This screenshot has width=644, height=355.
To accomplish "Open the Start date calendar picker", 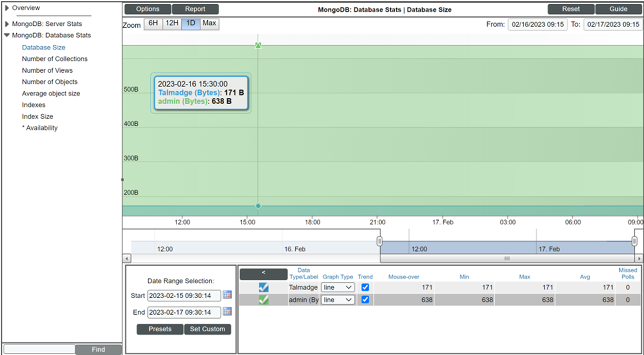I will click(x=227, y=295).
